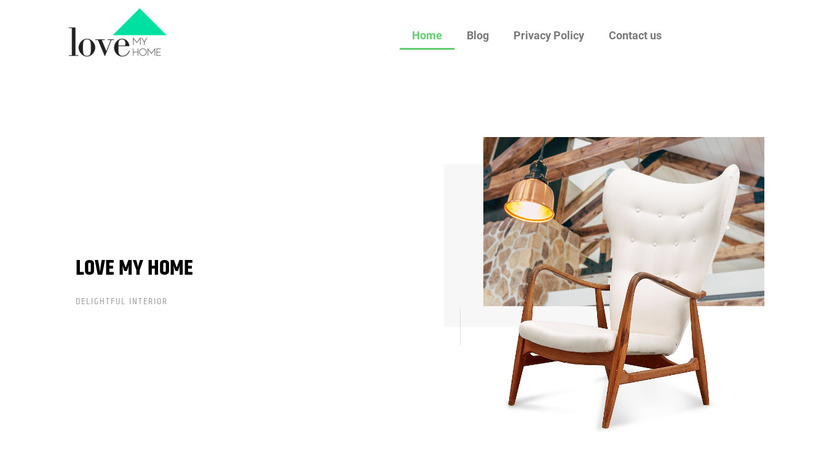
Task: Open the Privacy Policy page
Action: point(549,35)
